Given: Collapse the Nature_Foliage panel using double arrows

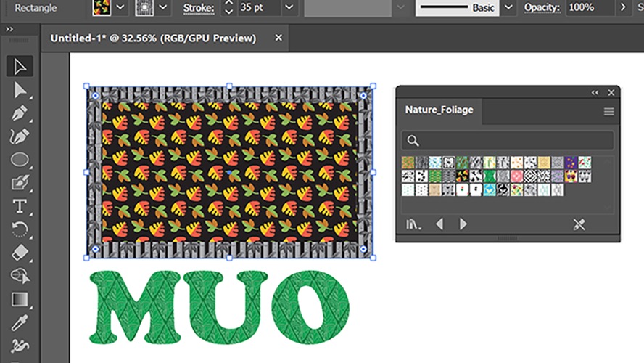Looking at the screenshot, I should click(x=595, y=92).
